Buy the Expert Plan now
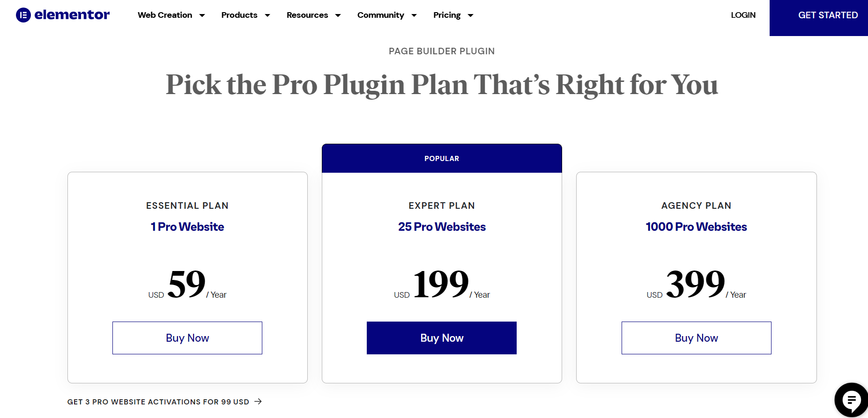Screen dimensions: 868x418 441,337
